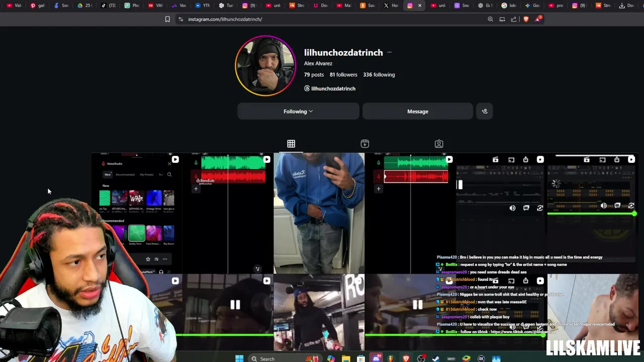Click the lilhunchozdatrinch username heading
Viewport: 644px width, 362px height.
pos(343,52)
